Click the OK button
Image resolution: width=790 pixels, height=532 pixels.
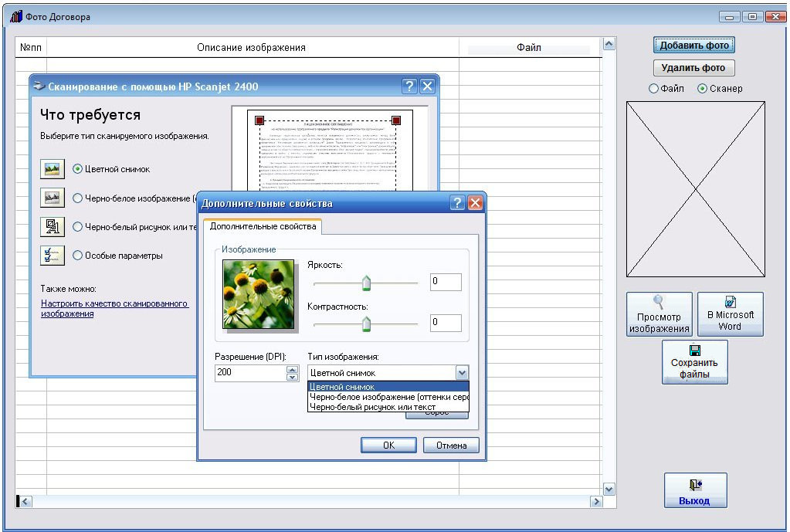[x=388, y=446]
